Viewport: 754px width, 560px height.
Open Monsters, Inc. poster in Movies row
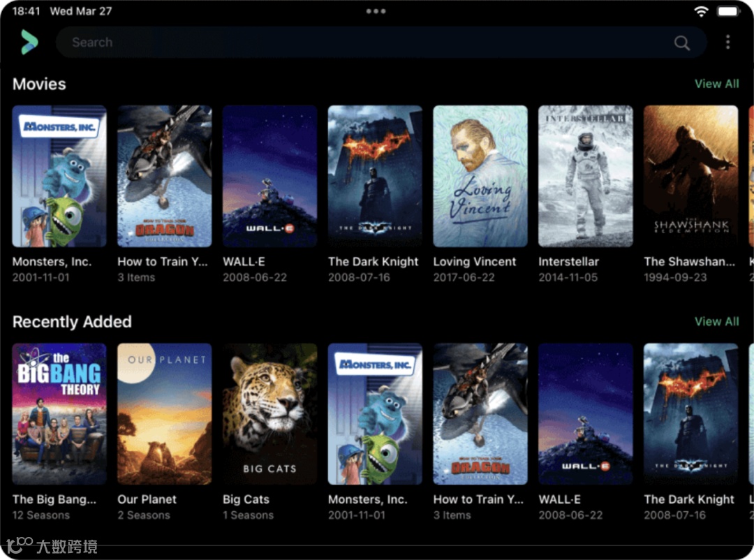(x=59, y=176)
